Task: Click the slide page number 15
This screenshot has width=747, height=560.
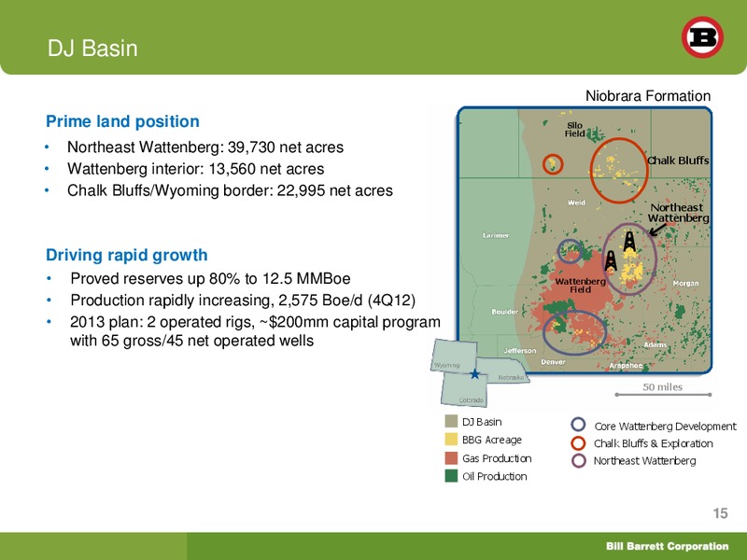Action: tap(720, 513)
